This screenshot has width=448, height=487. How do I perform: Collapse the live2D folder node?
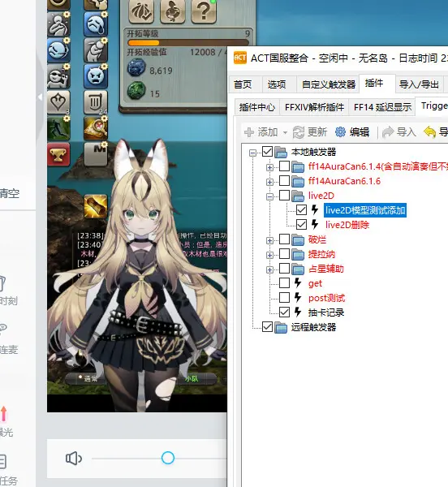tap(269, 196)
